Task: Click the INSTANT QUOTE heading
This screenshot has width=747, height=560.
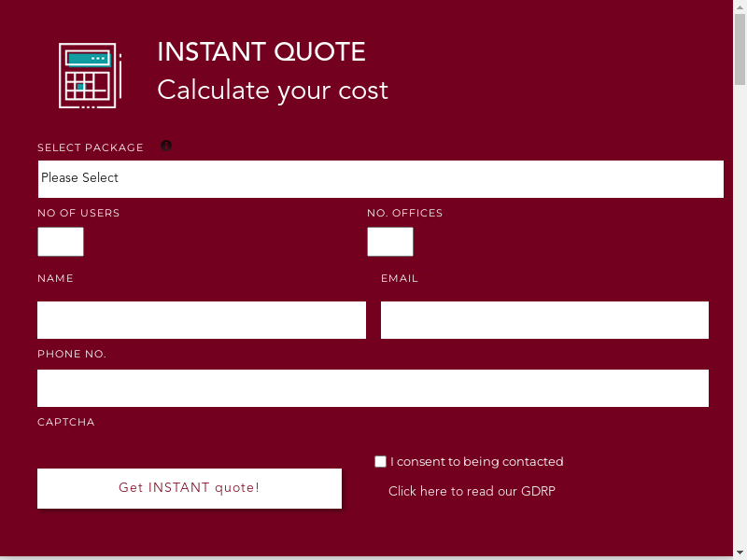Action: click(x=261, y=52)
